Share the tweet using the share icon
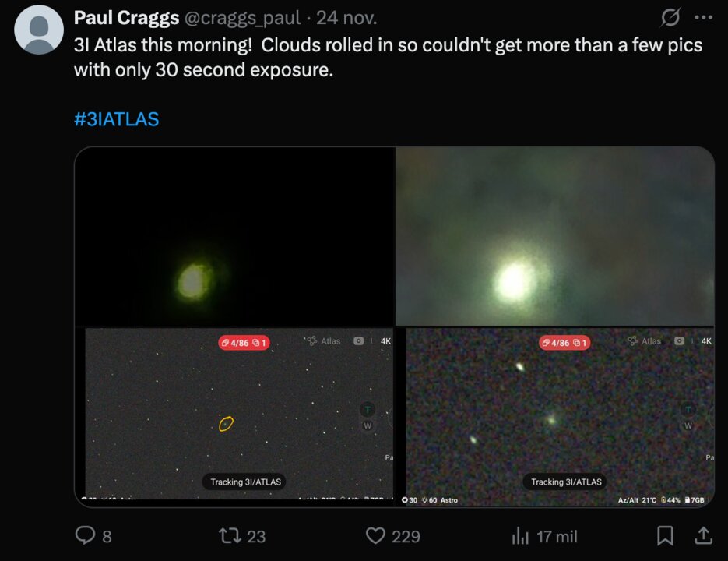This screenshot has height=561, width=728. [702, 535]
